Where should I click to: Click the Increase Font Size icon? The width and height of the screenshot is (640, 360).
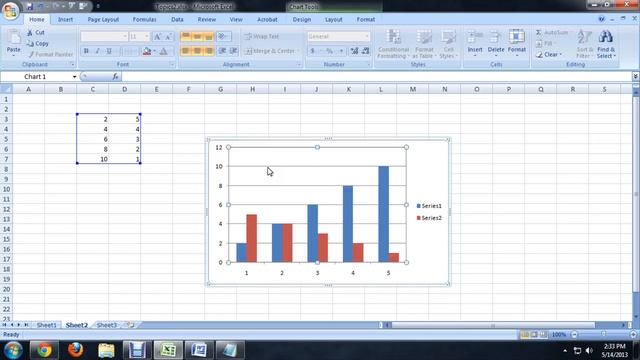(157, 37)
